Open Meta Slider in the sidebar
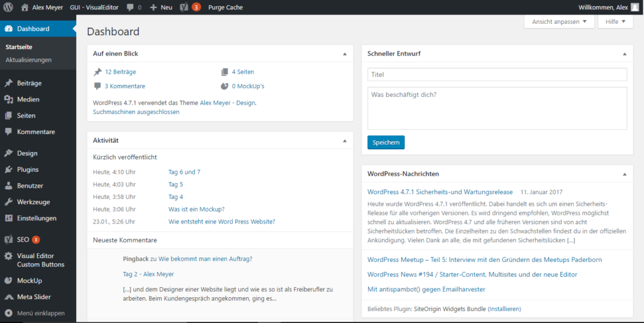This screenshot has height=323, width=644. click(x=34, y=297)
